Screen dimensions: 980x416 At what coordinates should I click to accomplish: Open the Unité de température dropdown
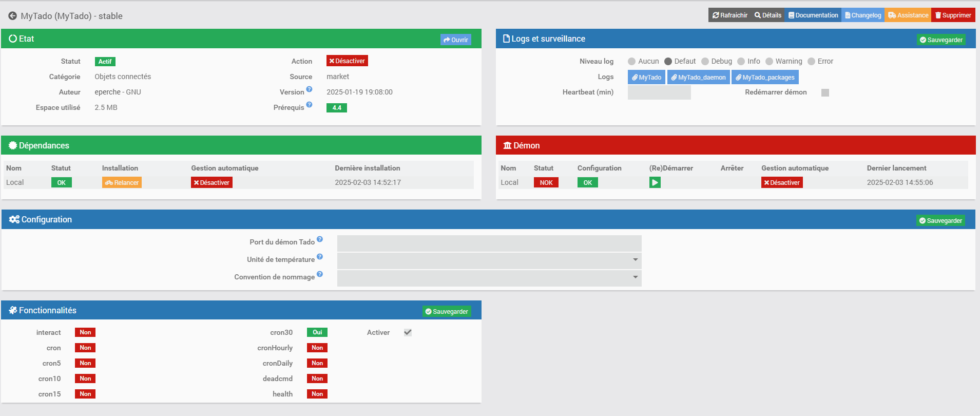(x=489, y=260)
